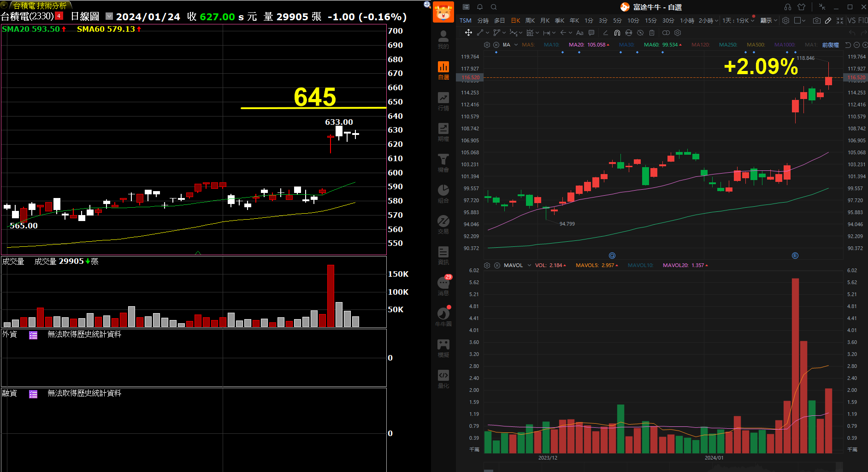Image resolution: width=868 pixels, height=472 pixels.
Task: Open the 資訊 news sidebar icon
Action: 443,256
